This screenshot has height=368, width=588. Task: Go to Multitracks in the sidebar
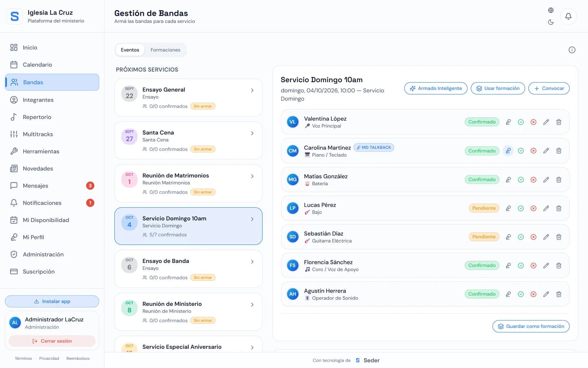coord(52,134)
